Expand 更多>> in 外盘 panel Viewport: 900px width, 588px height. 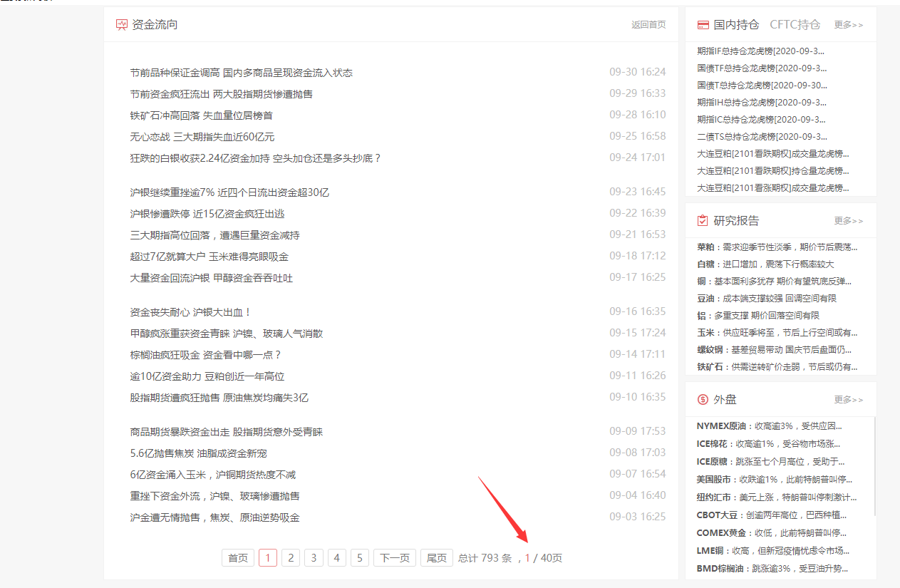coord(848,400)
